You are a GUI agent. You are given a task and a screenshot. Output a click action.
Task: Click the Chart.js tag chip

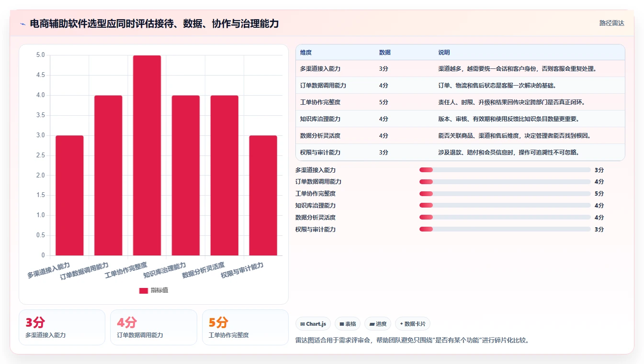[313, 324]
